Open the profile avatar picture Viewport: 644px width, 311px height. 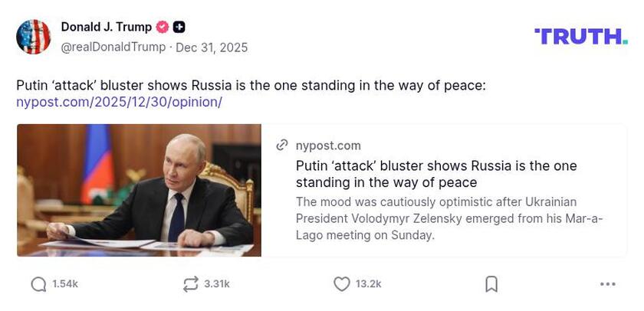(x=34, y=37)
